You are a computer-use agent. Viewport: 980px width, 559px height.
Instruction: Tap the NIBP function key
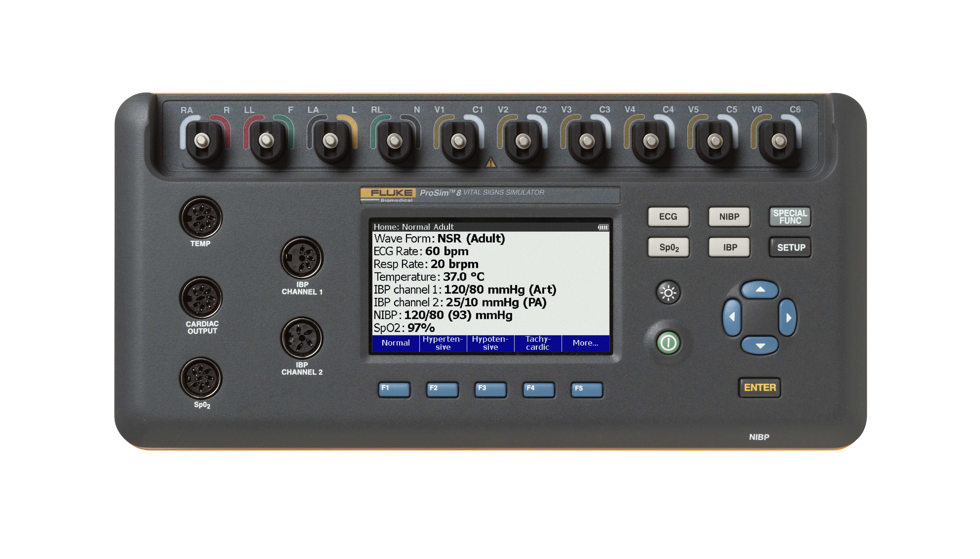[729, 217]
